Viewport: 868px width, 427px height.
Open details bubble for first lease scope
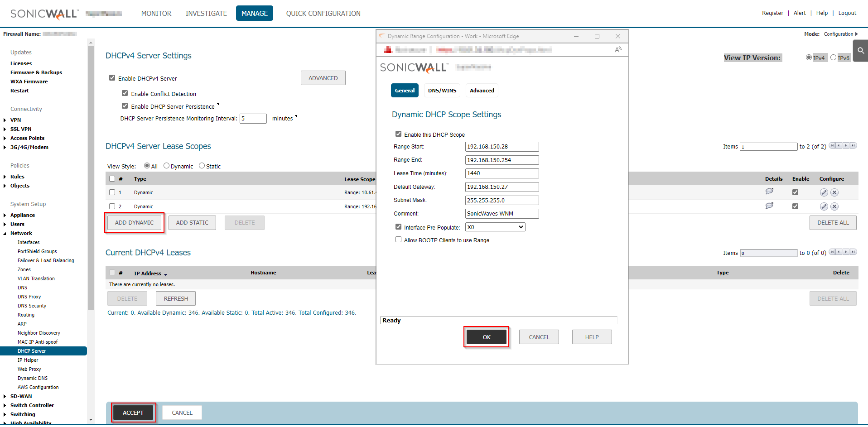(769, 192)
